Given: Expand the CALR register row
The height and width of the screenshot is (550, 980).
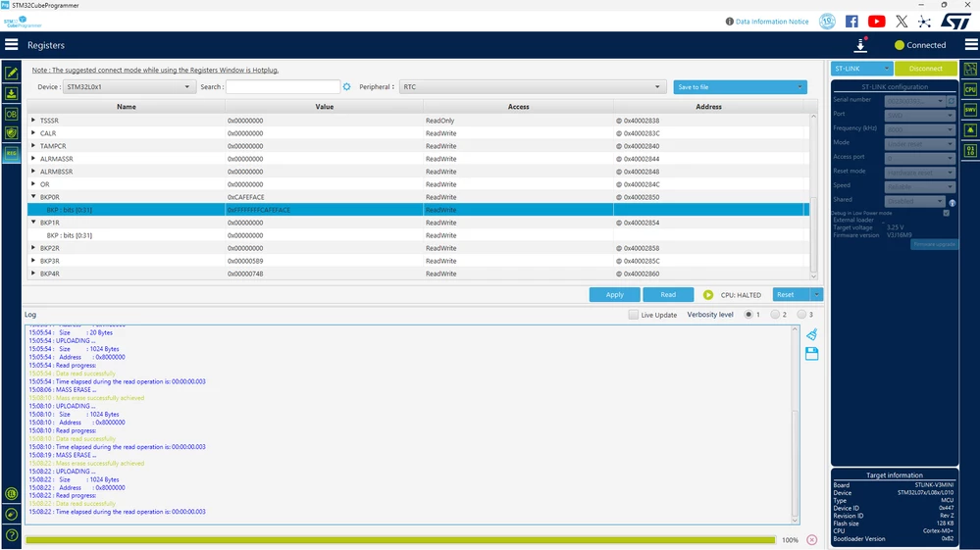Looking at the screenshot, I should tap(33, 133).
